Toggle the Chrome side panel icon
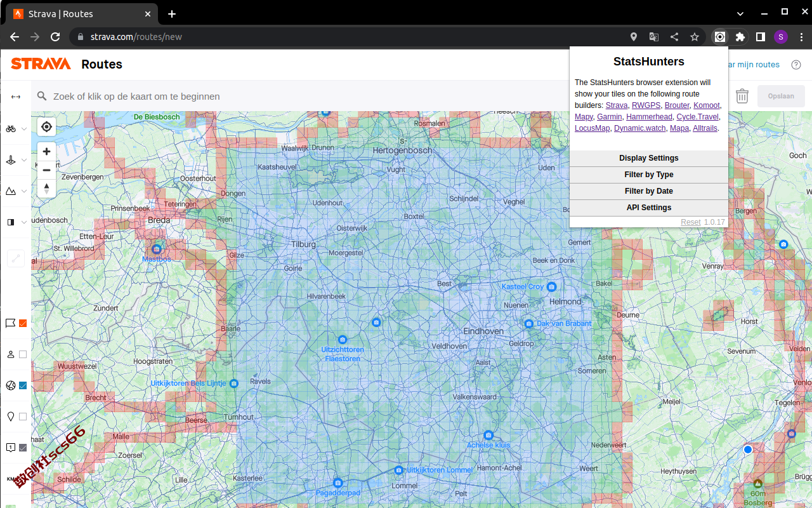The height and width of the screenshot is (508, 812). tap(760, 37)
